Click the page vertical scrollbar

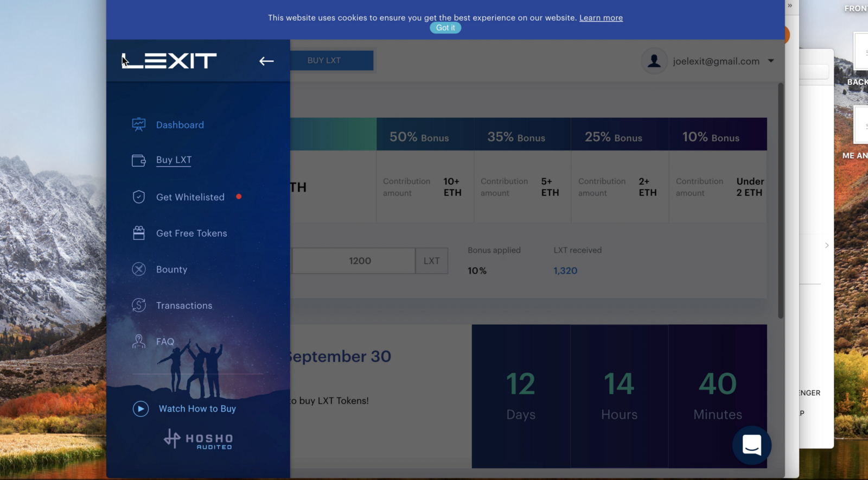(x=781, y=200)
